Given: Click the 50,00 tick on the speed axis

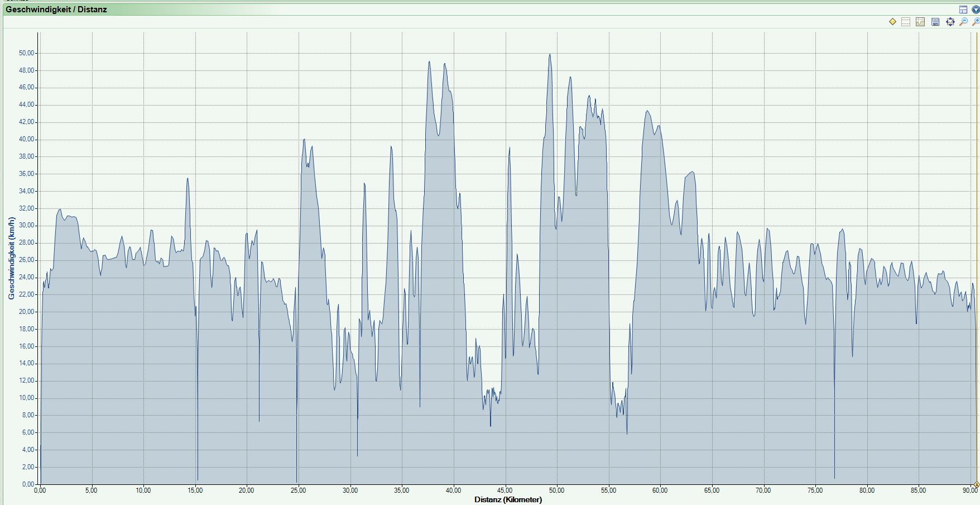Looking at the screenshot, I should pyautogui.click(x=27, y=53).
